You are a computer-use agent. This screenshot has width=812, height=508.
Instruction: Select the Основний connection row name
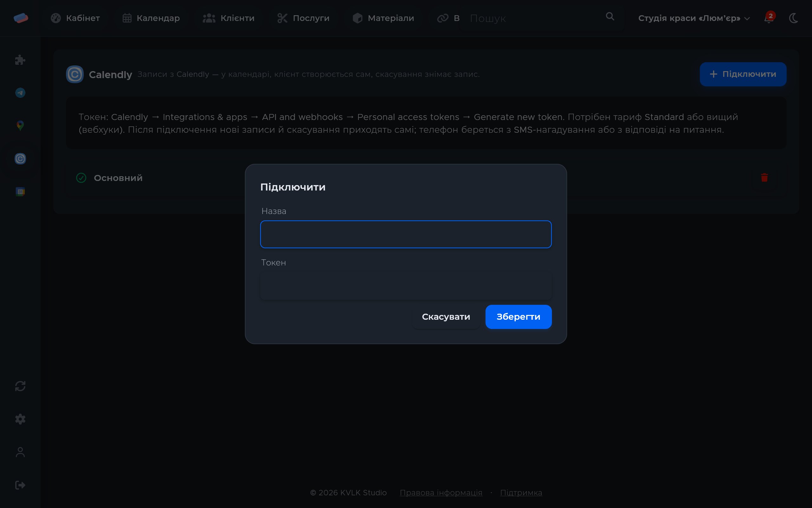click(118, 178)
